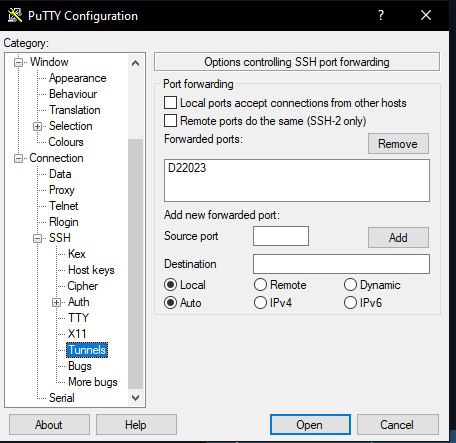Select the Host keys category

[91, 270]
